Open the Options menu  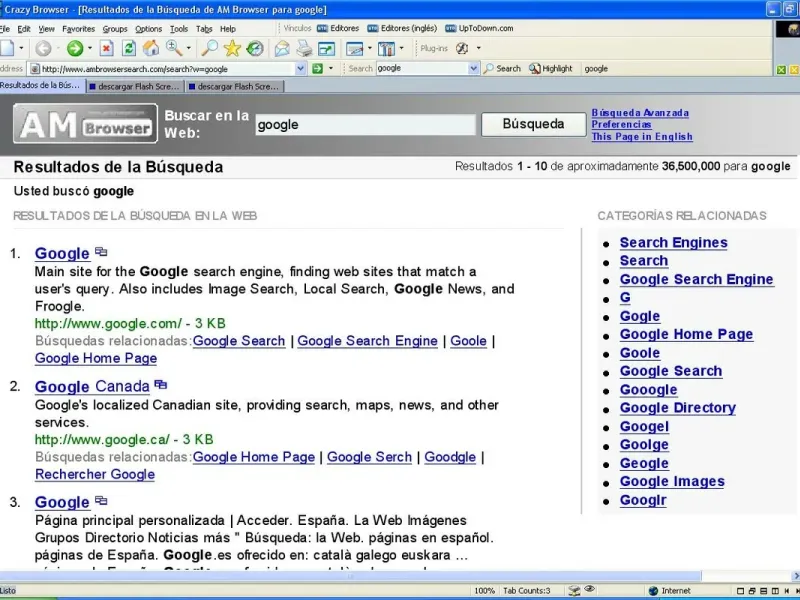click(148, 29)
